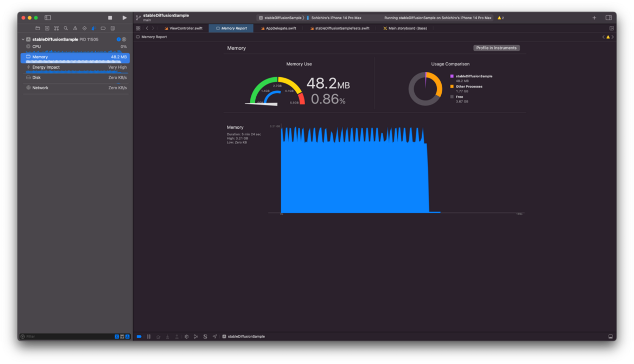Switch to the AppDelegate.swift tab

coord(281,28)
